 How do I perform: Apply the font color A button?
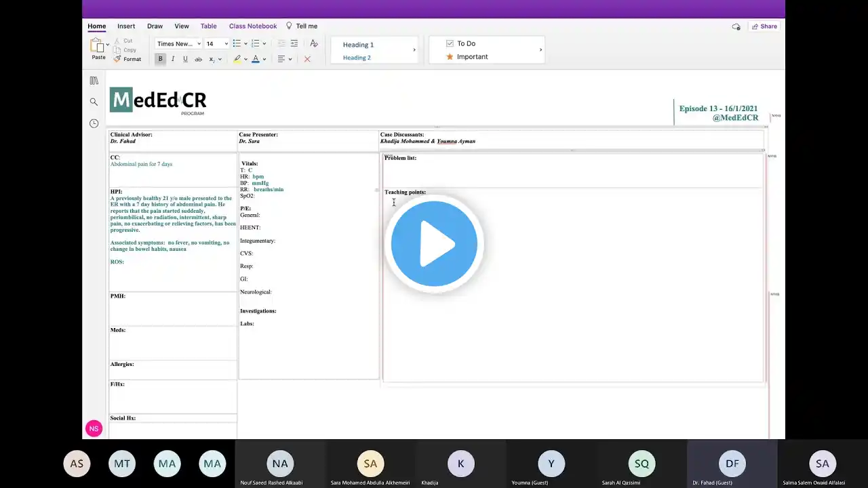(x=256, y=59)
